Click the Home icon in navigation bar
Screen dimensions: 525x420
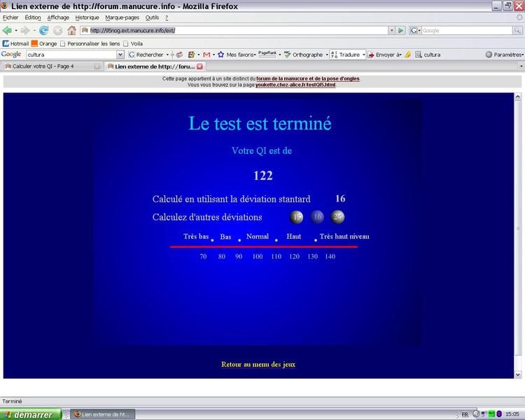coord(71,30)
